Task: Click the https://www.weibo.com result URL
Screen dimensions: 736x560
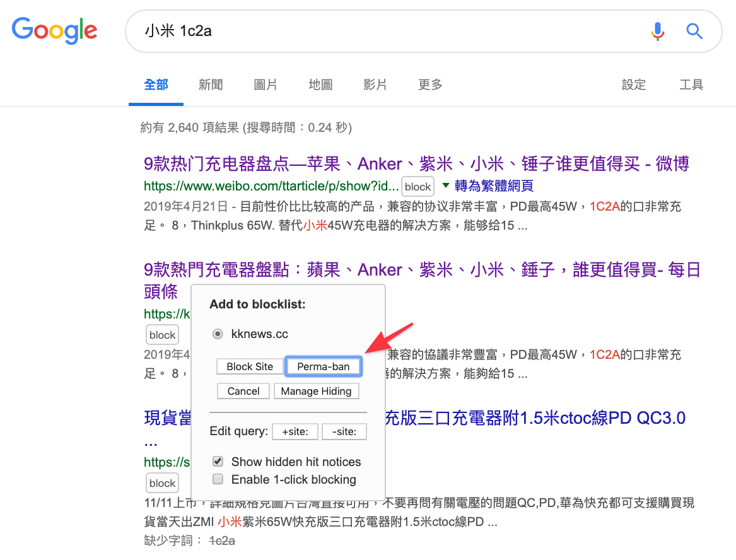Action: pyautogui.click(x=271, y=186)
